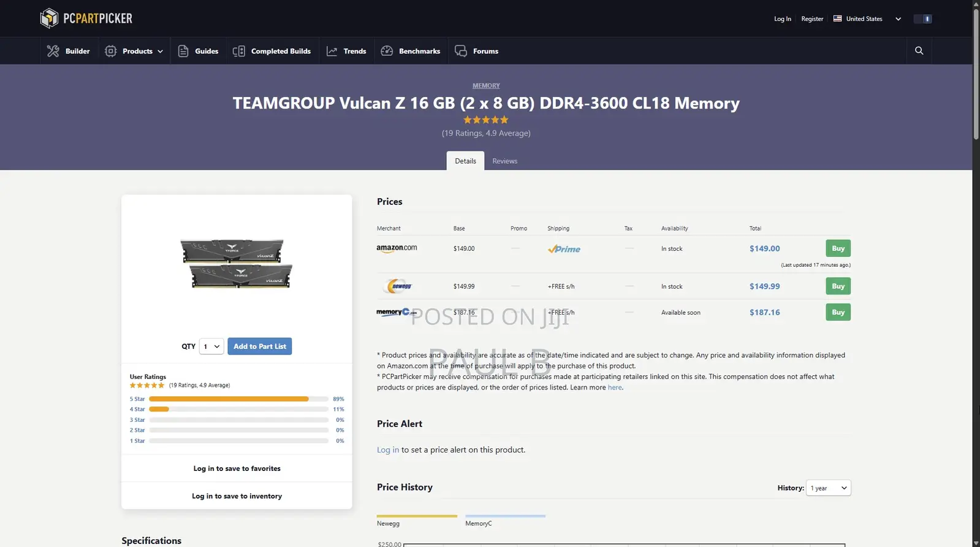Select the Prime shipping logo

coord(564,249)
